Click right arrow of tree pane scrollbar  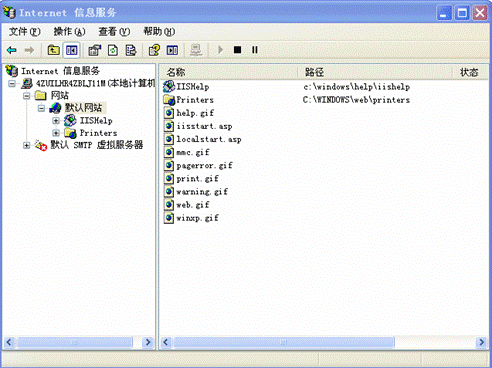[147, 342]
